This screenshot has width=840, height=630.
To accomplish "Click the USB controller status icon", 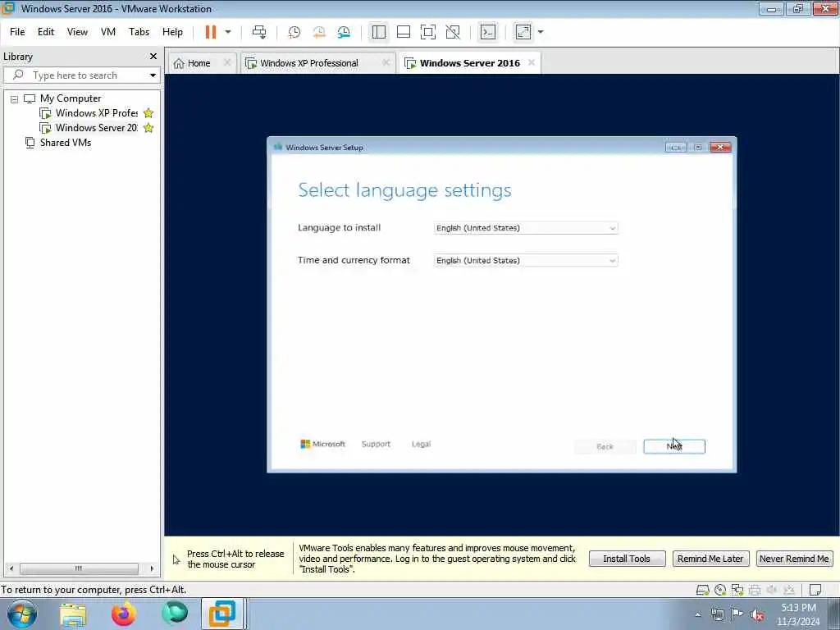I will [789, 591].
